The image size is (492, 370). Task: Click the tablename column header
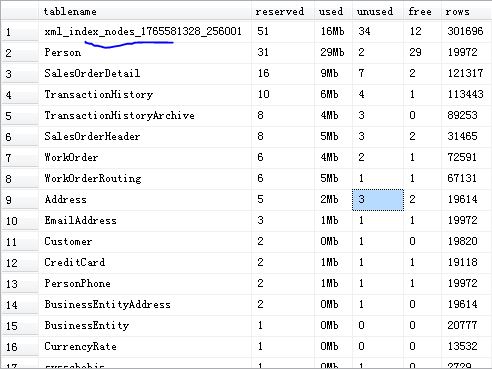[145, 11]
